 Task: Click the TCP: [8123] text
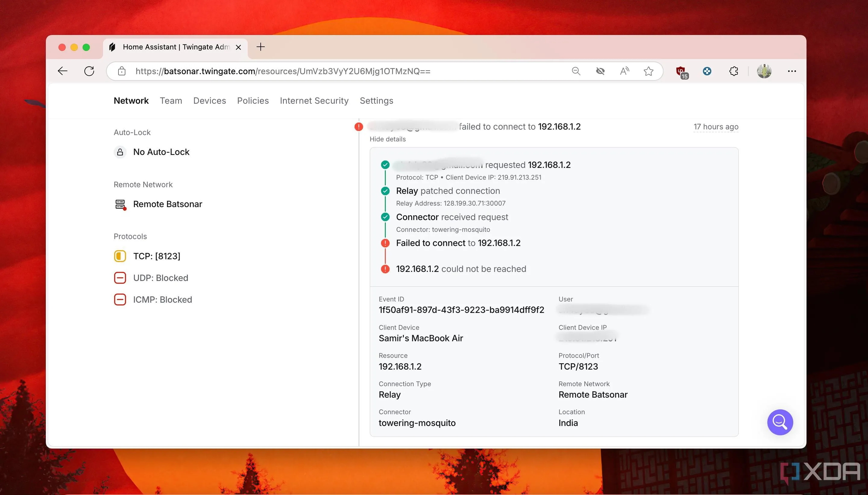pyautogui.click(x=157, y=256)
